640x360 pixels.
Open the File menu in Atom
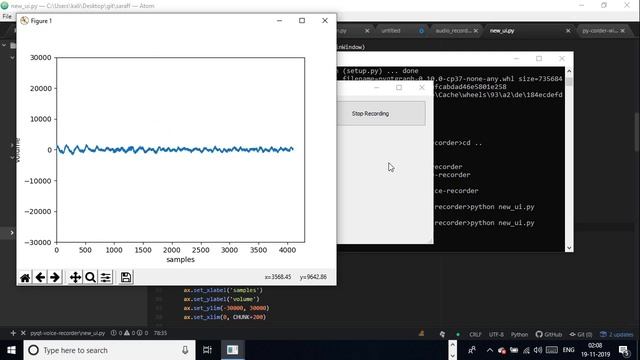pyautogui.click(x=7, y=16)
